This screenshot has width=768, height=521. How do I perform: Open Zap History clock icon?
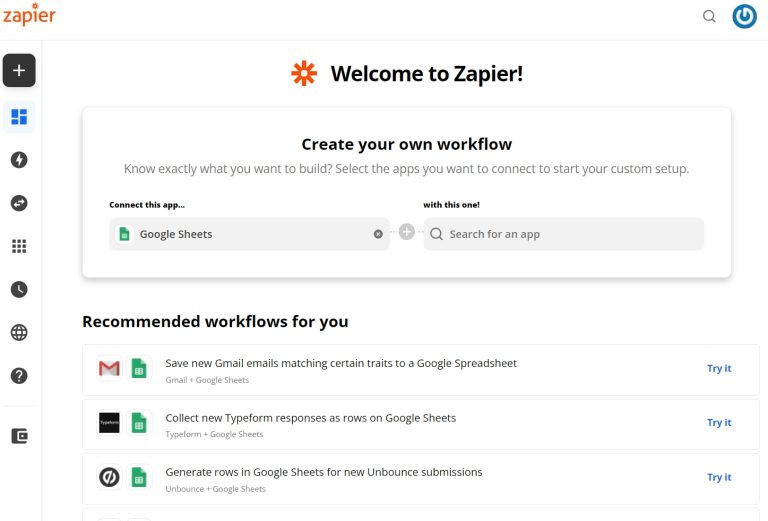[x=19, y=289]
